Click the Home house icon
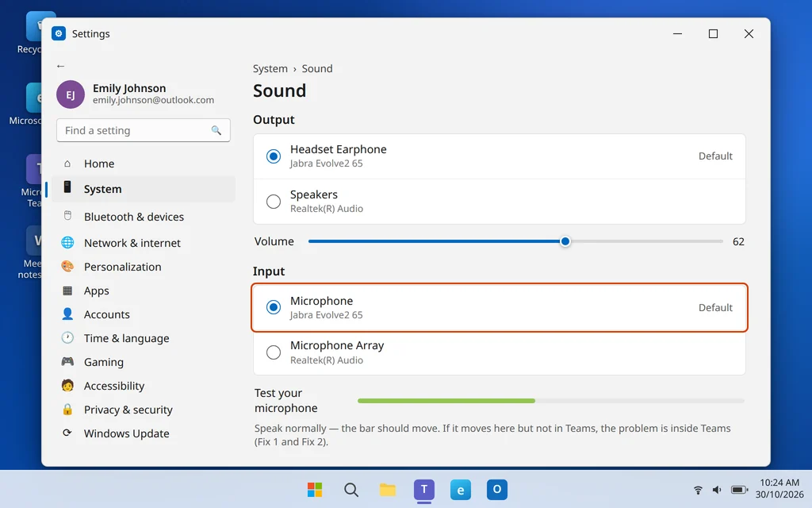 67,164
